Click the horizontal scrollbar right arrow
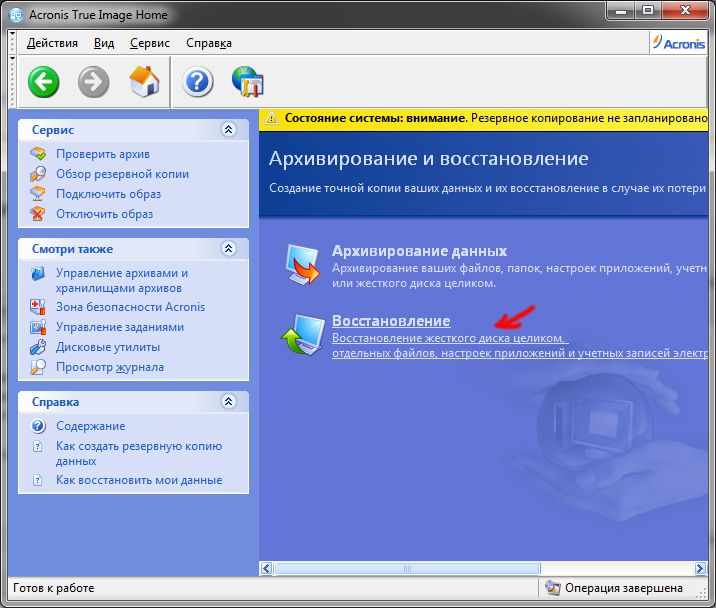The image size is (716, 608). tap(700, 568)
